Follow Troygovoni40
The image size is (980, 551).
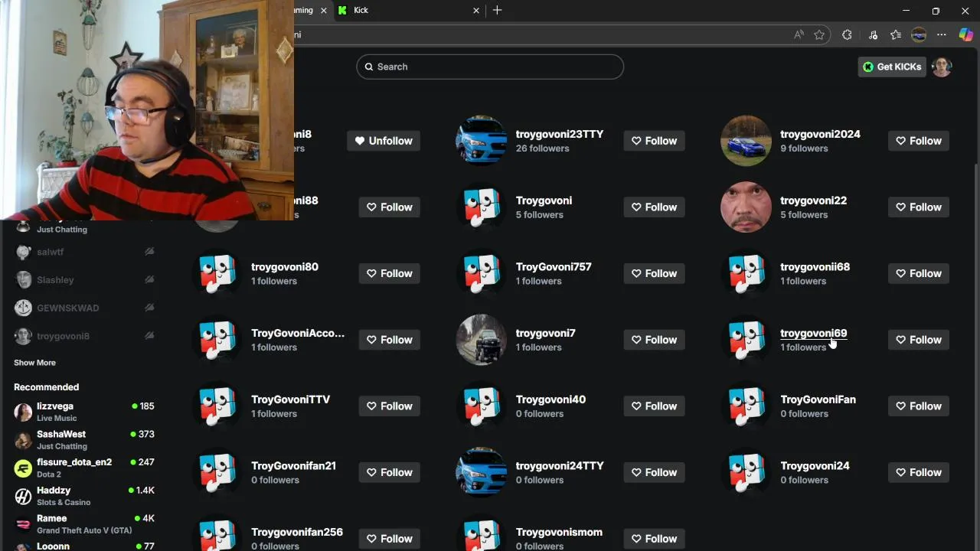[654, 406]
